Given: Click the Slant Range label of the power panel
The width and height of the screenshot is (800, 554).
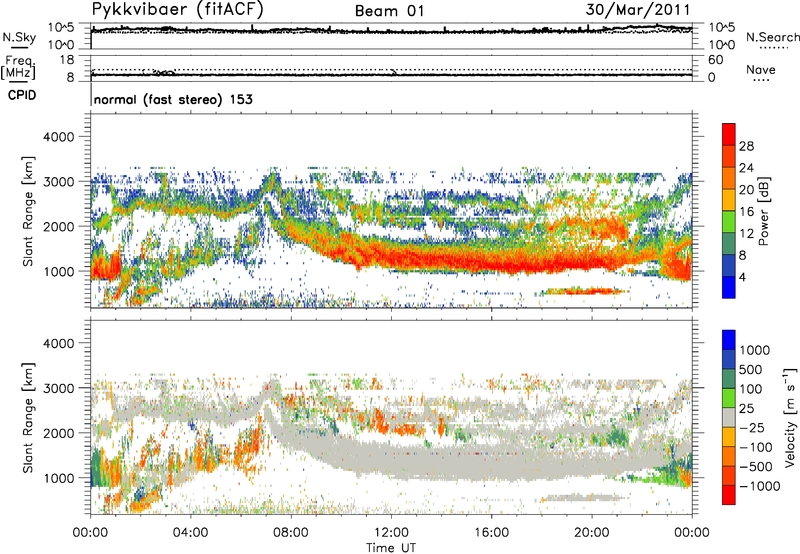Looking at the screenshot, I should pyautogui.click(x=28, y=211).
